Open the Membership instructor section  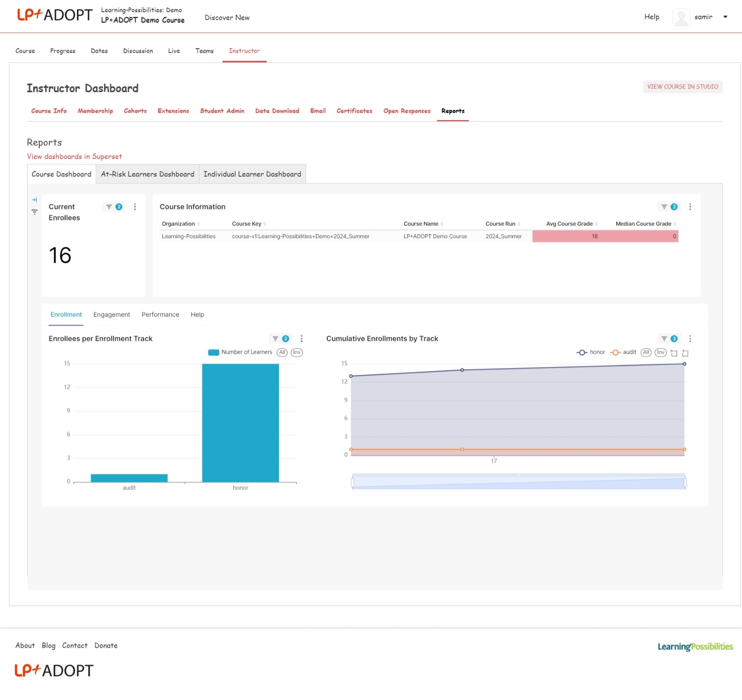(95, 111)
